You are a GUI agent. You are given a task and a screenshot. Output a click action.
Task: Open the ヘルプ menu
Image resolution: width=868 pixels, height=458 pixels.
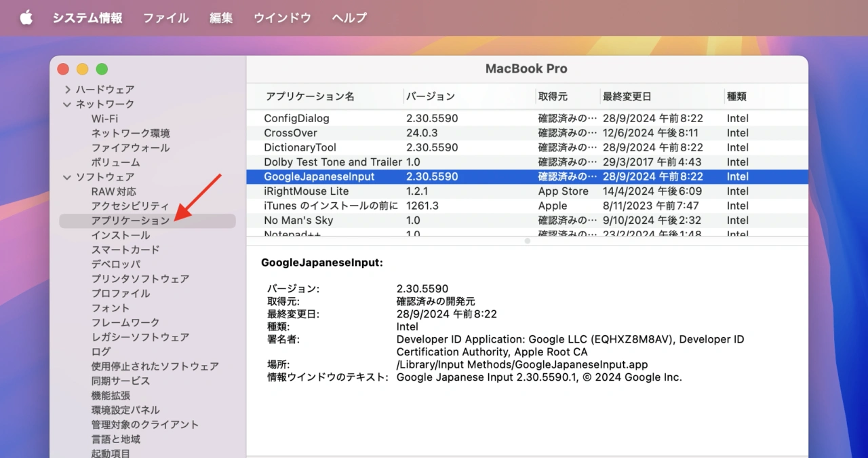click(x=349, y=18)
